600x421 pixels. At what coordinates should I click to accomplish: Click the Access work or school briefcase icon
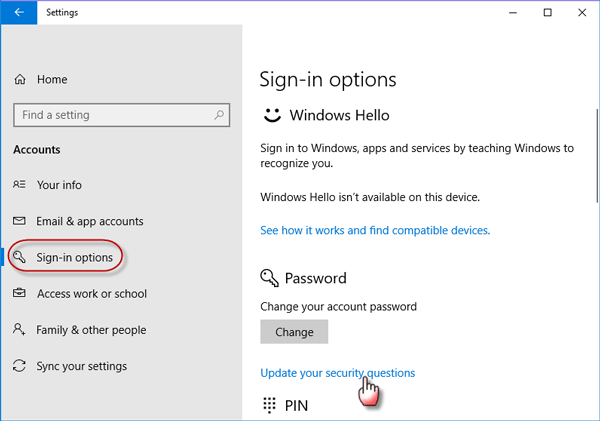pyautogui.click(x=20, y=294)
